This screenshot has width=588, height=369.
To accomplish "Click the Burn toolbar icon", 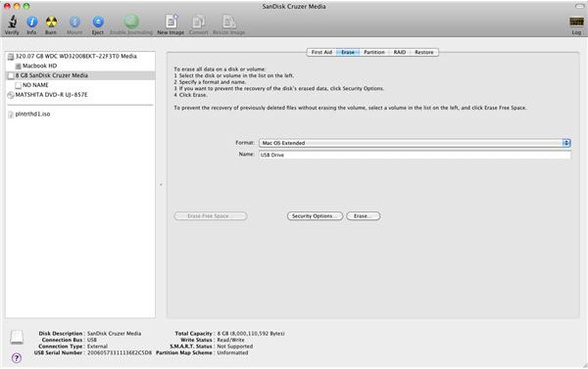I will (51, 22).
